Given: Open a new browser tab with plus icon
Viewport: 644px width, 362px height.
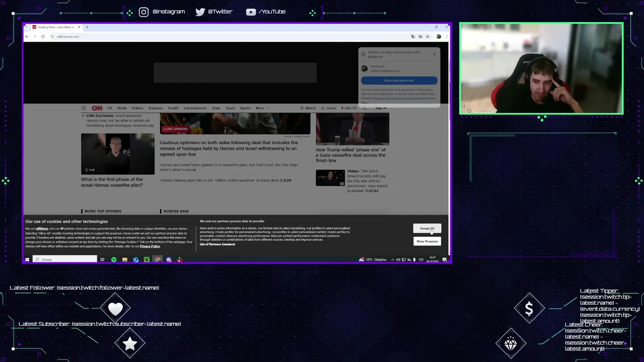Looking at the screenshot, I should 87,27.
